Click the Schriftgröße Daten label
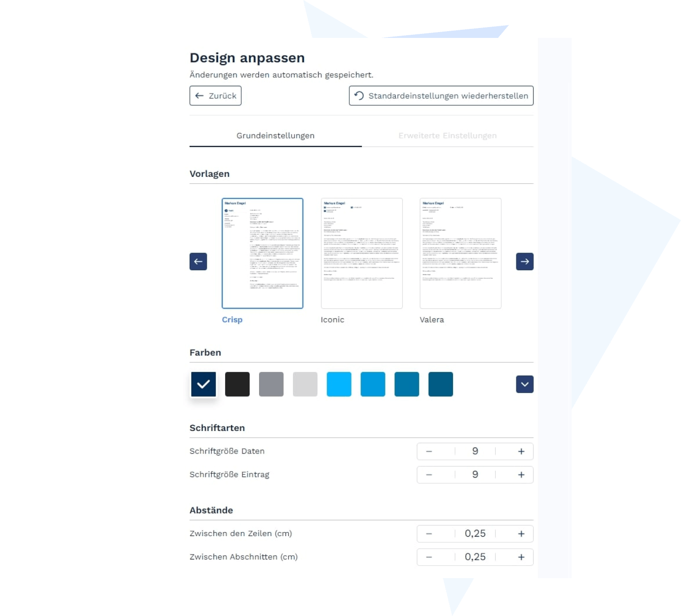Viewport: 681px width, 616px height. [x=227, y=451]
